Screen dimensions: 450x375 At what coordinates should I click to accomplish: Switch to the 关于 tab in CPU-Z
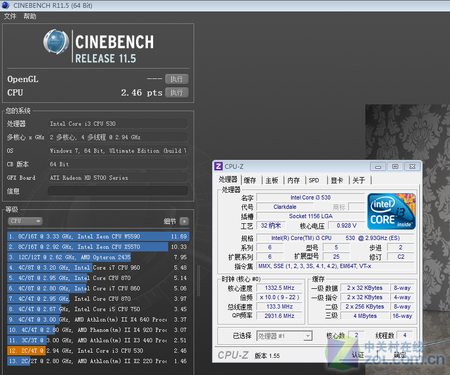359,180
